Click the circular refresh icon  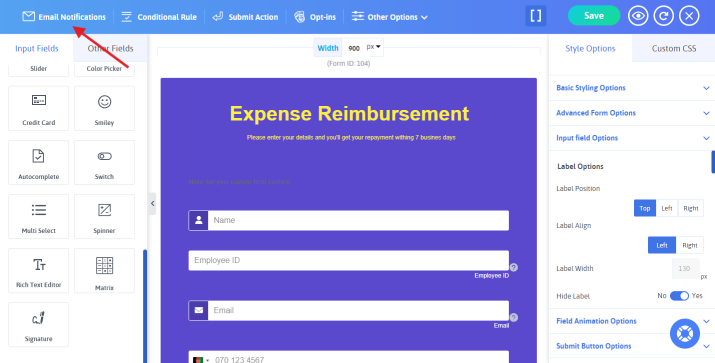point(663,16)
